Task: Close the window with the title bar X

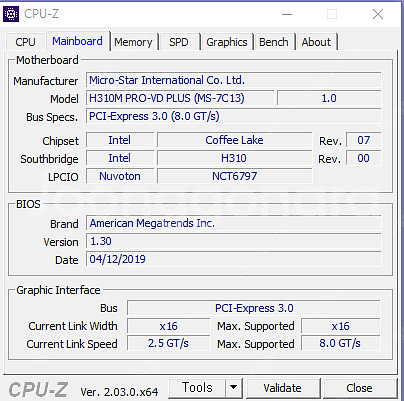Action: click(x=378, y=14)
